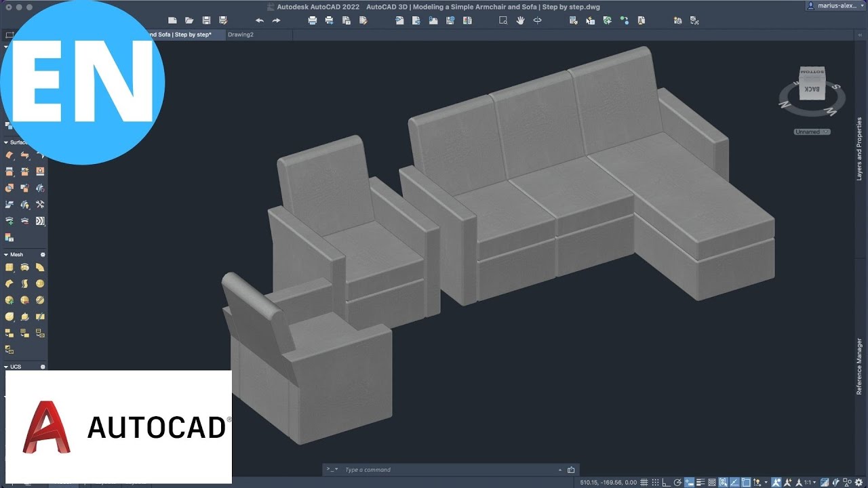Collapse the Mesh panel section
The height and width of the screenshot is (488, 868).
(6, 255)
